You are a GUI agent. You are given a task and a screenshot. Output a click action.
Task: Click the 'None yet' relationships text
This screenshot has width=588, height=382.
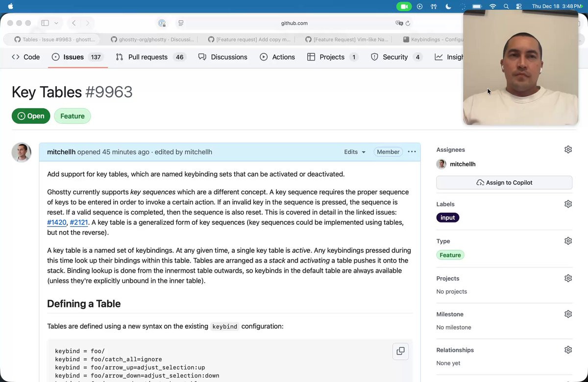pyautogui.click(x=448, y=363)
